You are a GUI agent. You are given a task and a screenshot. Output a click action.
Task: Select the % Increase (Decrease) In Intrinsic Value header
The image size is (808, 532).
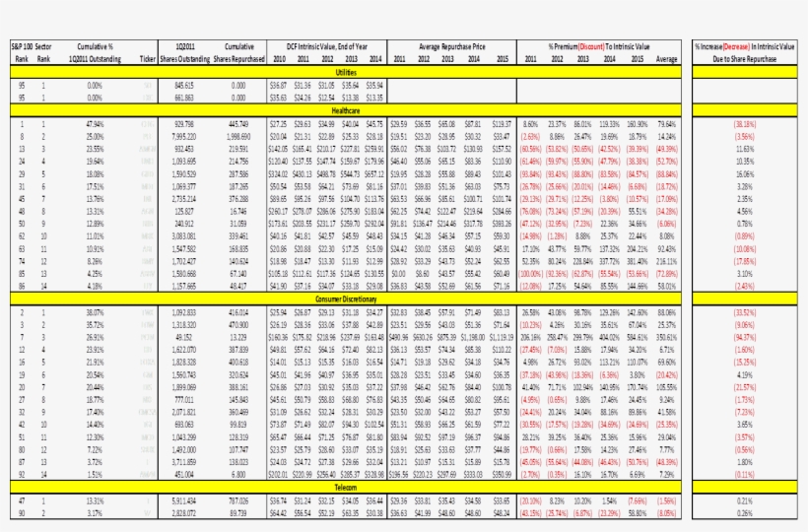pos(749,46)
